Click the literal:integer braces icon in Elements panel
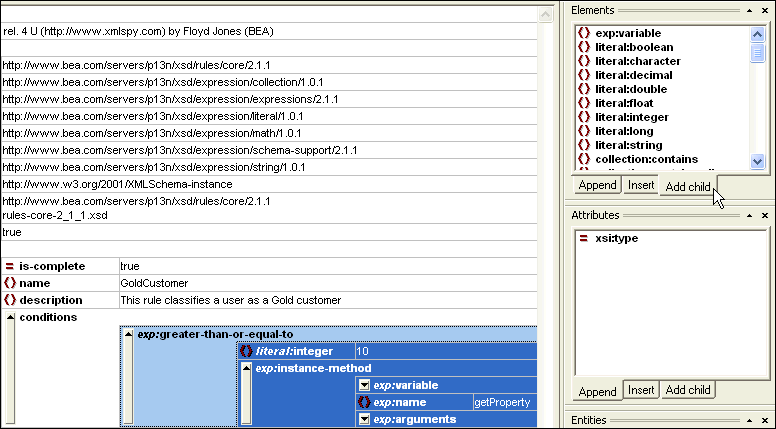776x429 pixels. pyautogui.click(x=584, y=117)
